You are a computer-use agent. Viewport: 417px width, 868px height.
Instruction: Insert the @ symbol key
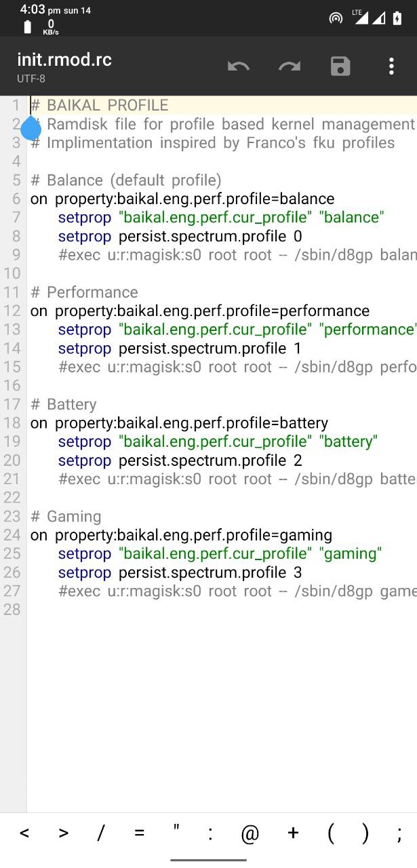(250, 834)
